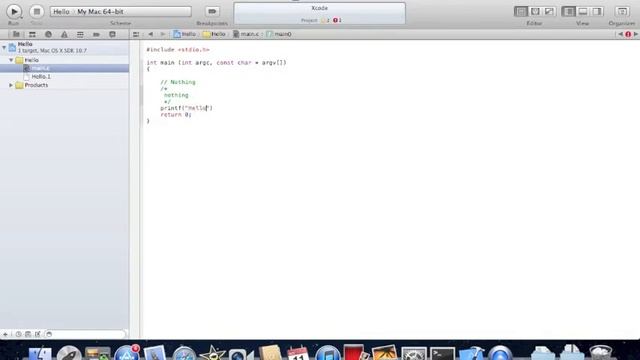Click the Stop button in toolbar
The image size is (640, 360).
37,11
